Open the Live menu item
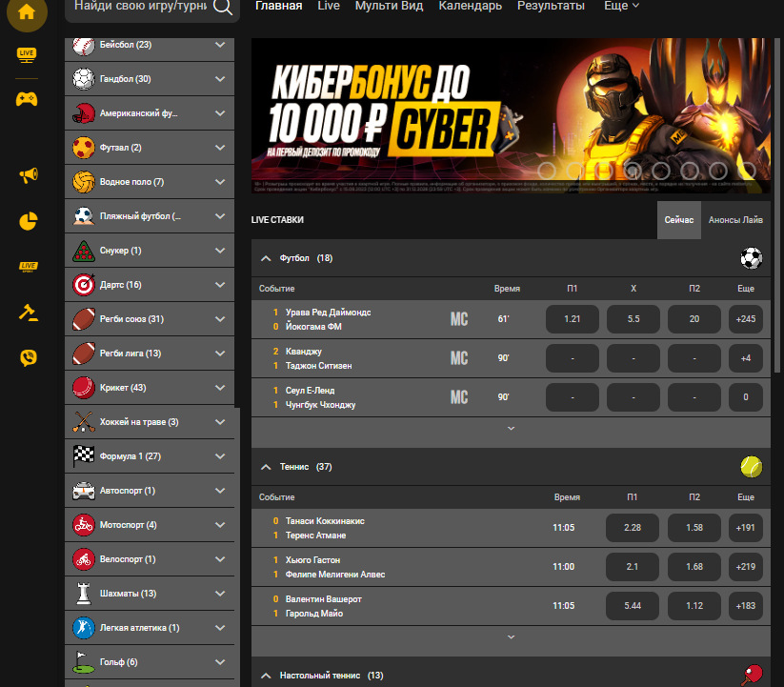 click(x=329, y=6)
